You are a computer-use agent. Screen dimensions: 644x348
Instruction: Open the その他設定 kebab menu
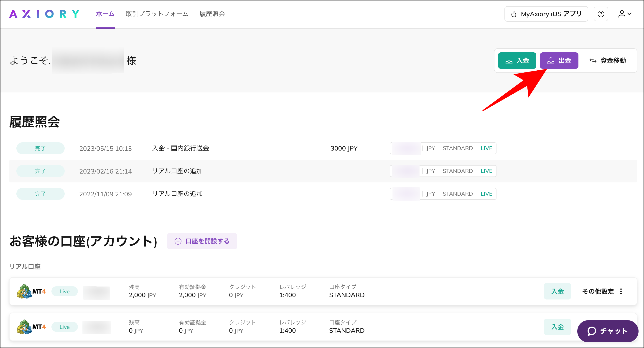point(621,291)
